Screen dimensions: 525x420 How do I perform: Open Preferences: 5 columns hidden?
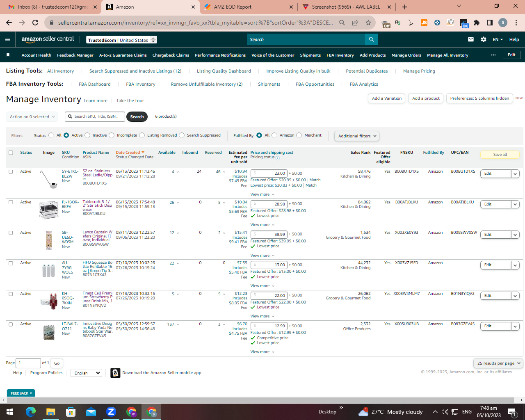click(479, 98)
